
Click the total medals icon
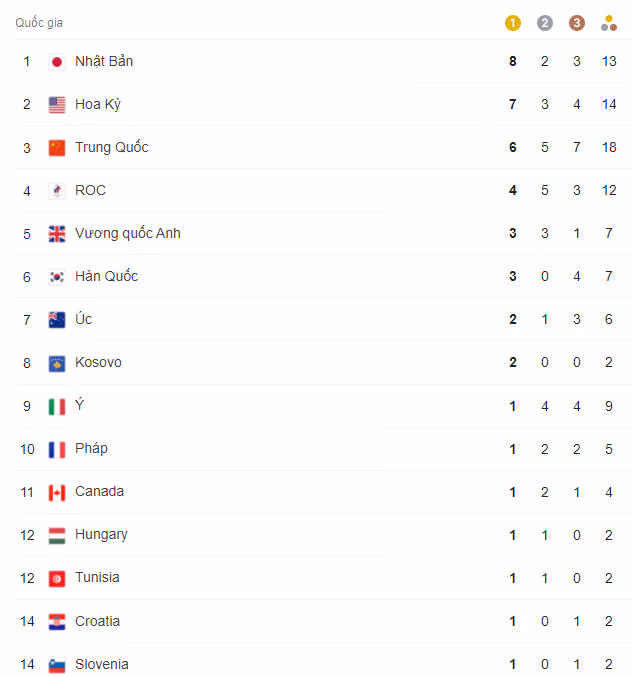[x=609, y=23]
